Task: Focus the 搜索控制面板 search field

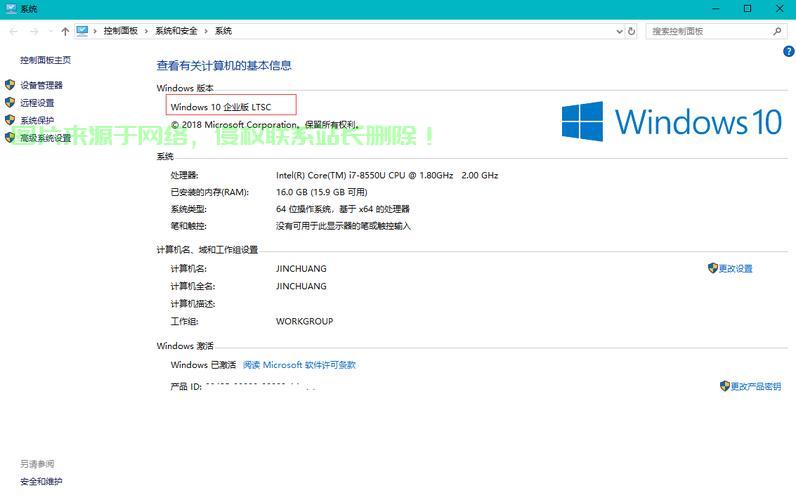Action: coord(716,31)
